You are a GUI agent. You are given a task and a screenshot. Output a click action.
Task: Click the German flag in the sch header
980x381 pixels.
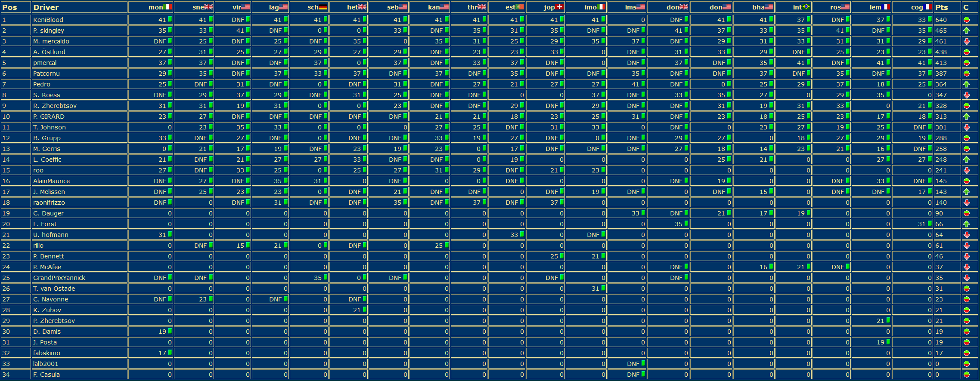[x=323, y=7]
